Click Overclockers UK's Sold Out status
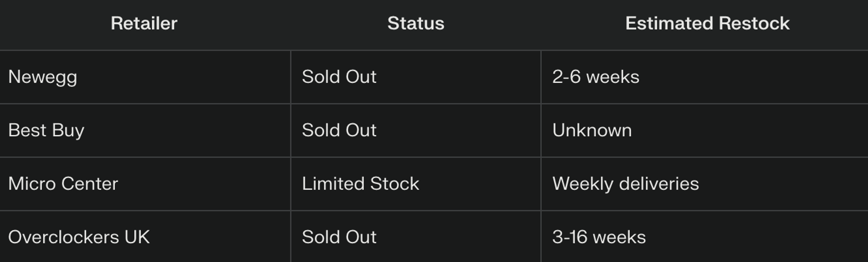Screen dimensions: 868x262 pos(339,237)
